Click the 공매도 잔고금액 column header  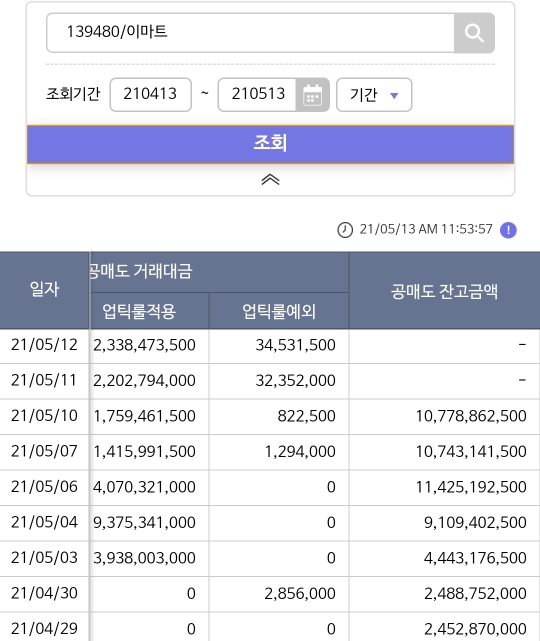coord(444,291)
